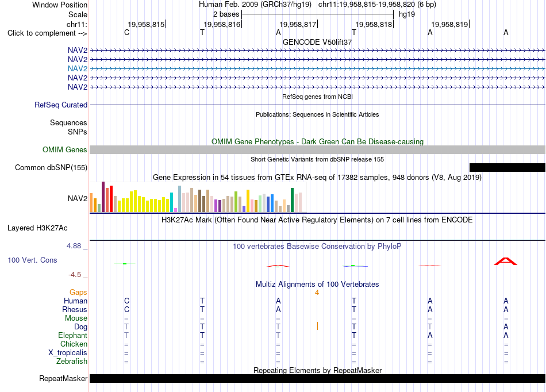Click '100 vertebrates Basewise Conservation by PhyloP'
This screenshot has width=546, height=392.
tap(317, 247)
